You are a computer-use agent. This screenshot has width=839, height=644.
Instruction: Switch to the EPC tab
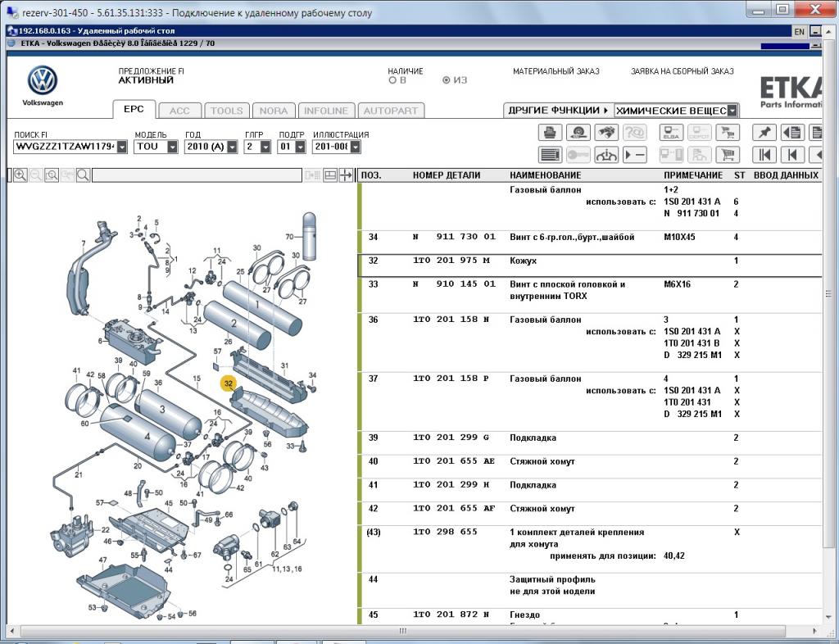pyautogui.click(x=134, y=109)
